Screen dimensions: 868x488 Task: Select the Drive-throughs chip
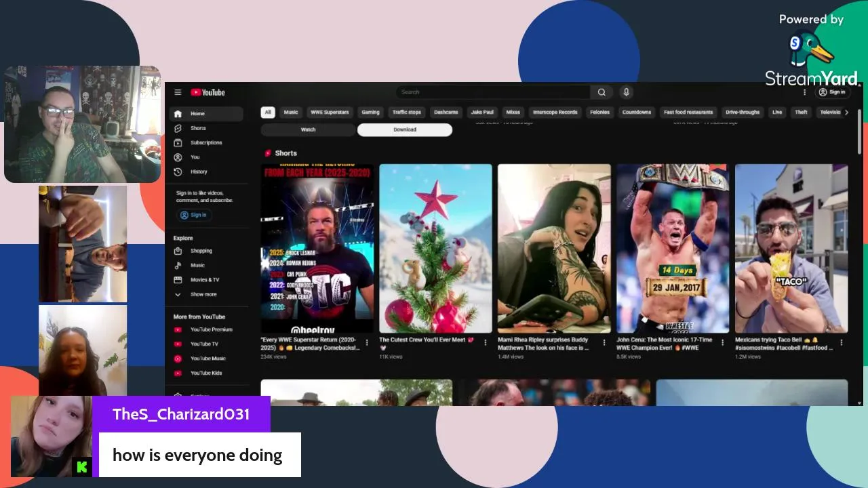[743, 113]
